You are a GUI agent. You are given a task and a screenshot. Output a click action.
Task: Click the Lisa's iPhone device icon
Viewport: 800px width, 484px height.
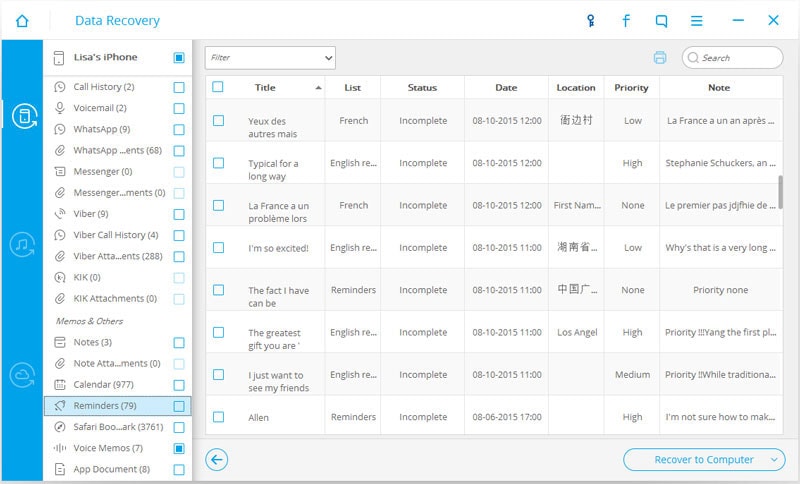[x=59, y=58]
